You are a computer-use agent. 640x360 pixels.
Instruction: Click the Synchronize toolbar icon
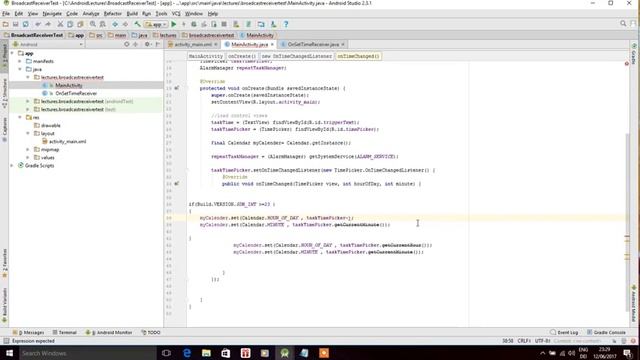(x=25, y=24)
